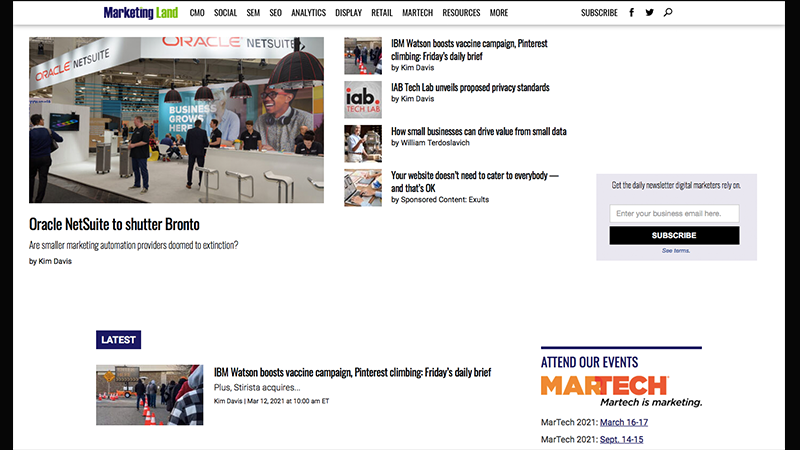This screenshot has width=800, height=450.
Task: Open Marketing Land Facebook page icon
Action: point(631,13)
